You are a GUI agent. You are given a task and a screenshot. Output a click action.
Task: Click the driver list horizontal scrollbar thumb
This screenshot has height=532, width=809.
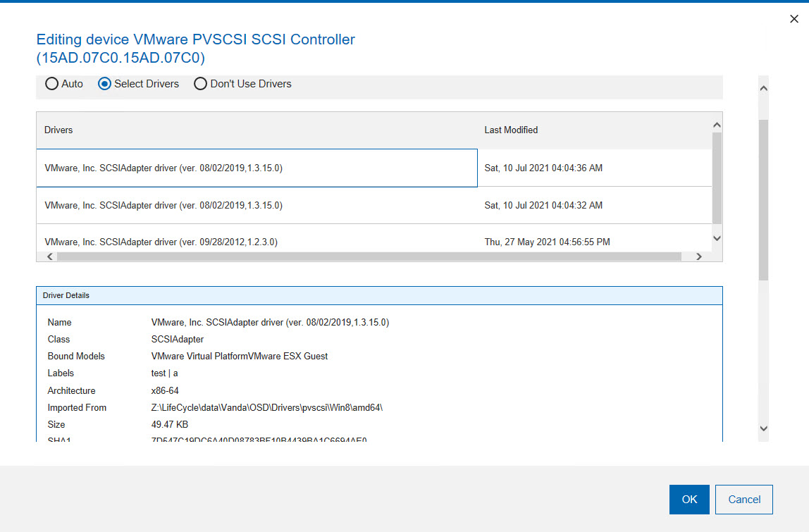point(369,256)
